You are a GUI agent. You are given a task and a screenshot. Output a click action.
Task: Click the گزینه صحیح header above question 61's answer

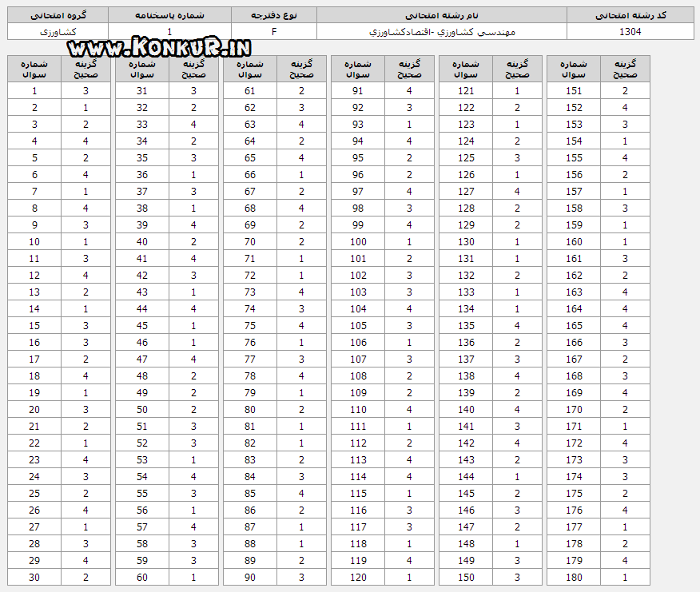click(301, 70)
